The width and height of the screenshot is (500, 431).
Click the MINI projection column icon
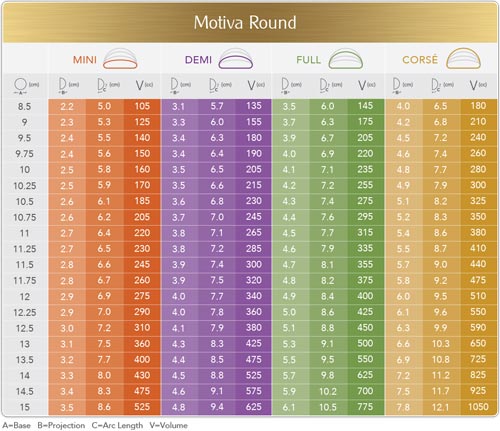coord(62,86)
